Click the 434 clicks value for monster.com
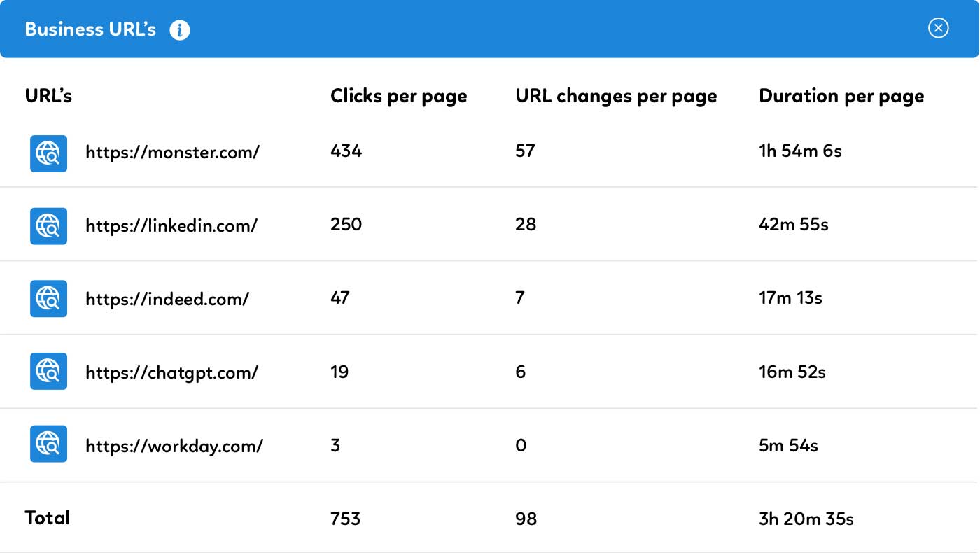Screen dimensions: 980x553 coord(346,150)
